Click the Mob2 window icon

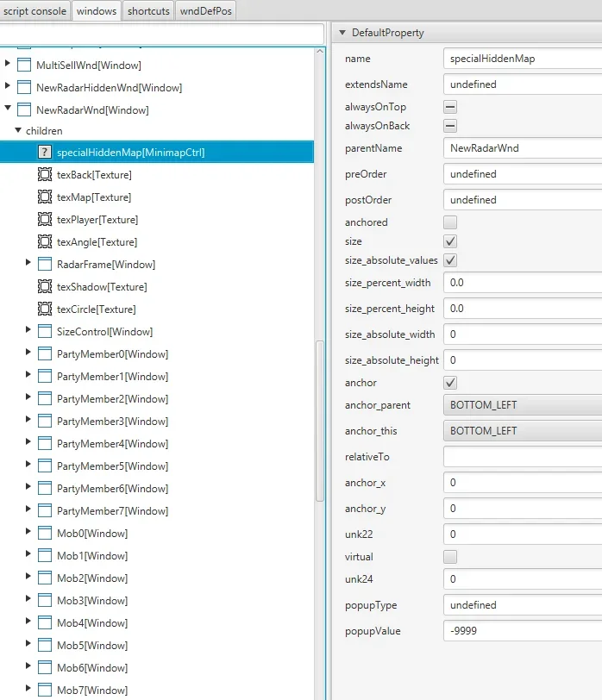[x=44, y=578]
